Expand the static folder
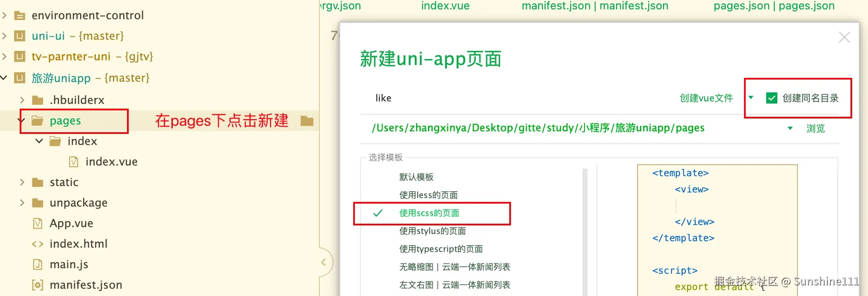 coord(22,182)
